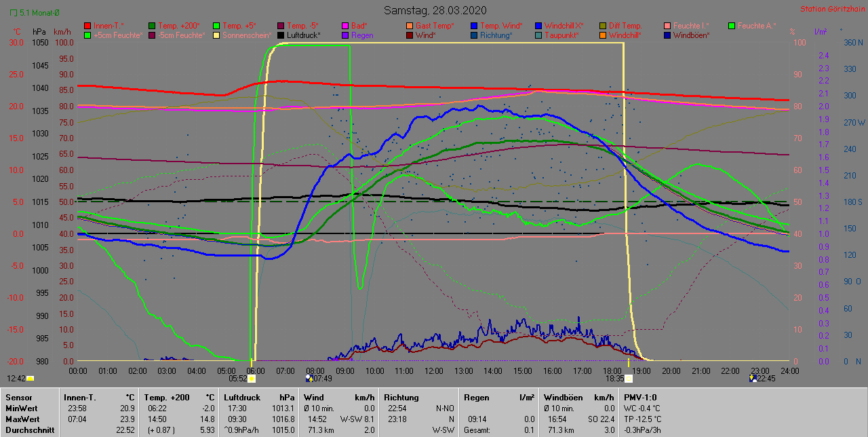Click the Luftdruck max value 1016.8
The image size is (868, 437).
point(283,419)
